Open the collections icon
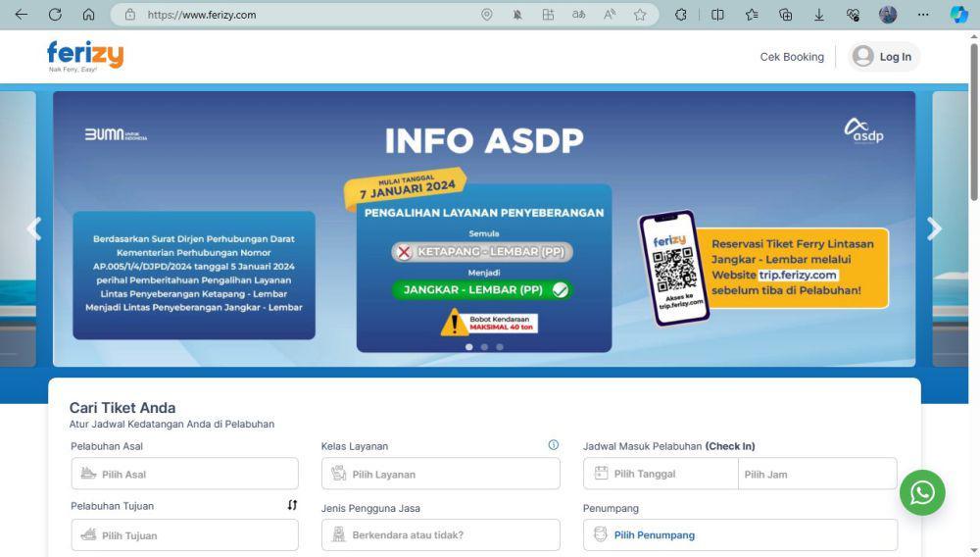The image size is (980, 557). point(786,15)
